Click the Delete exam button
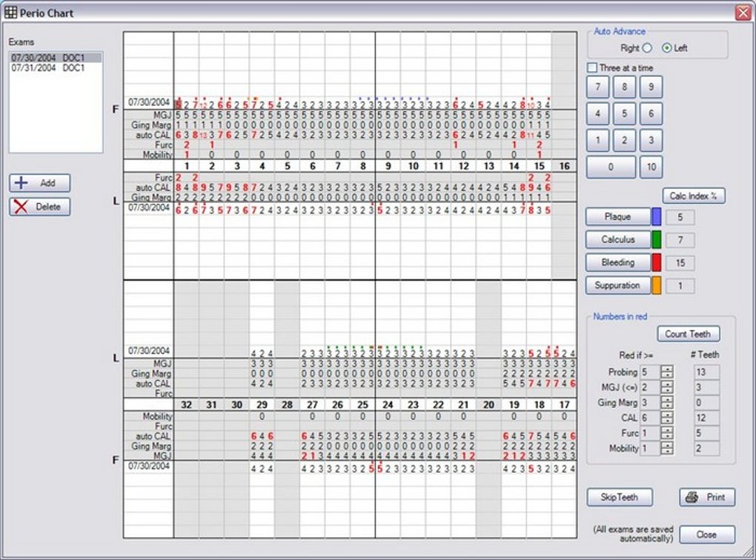The height and width of the screenshot is (560, 756). 40,207
